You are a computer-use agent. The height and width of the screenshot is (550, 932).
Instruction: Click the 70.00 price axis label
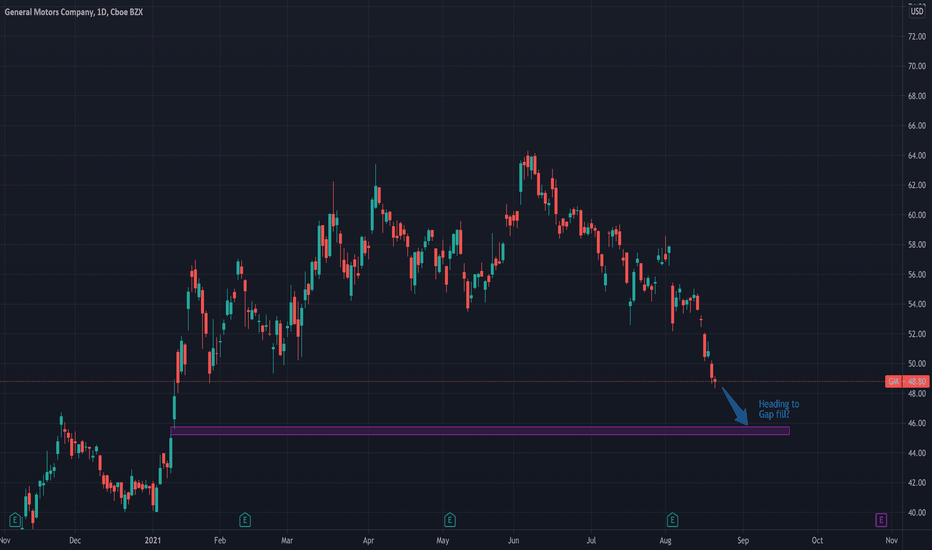coord(917,66)
